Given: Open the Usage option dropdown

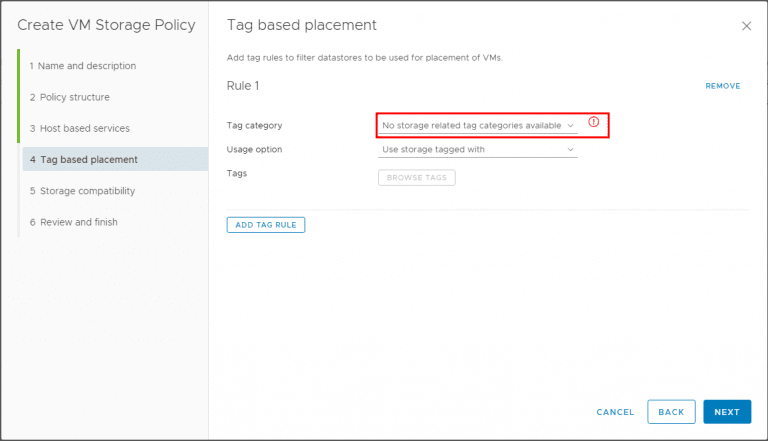Looking at the screenshot, I should coord(478,149).
